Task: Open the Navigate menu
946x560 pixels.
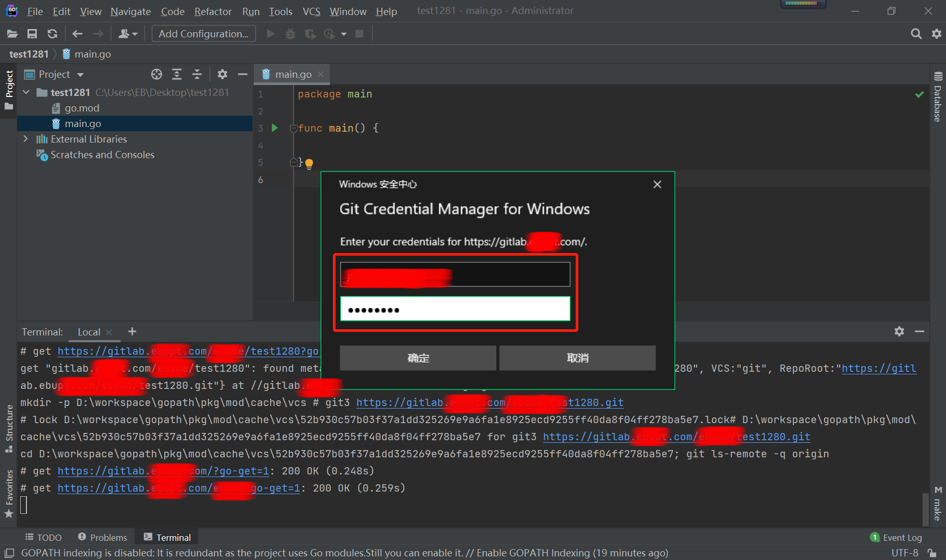Action: pyautogui.click(x=130, y=11)
